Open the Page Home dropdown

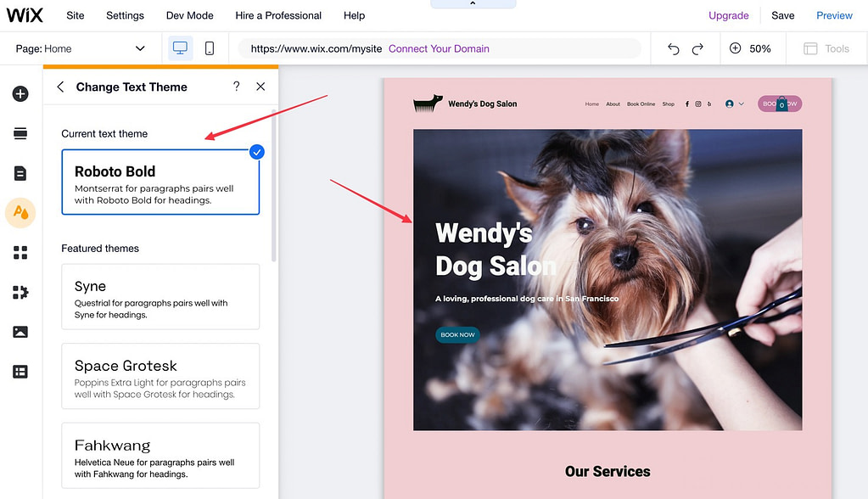point(81,48)
